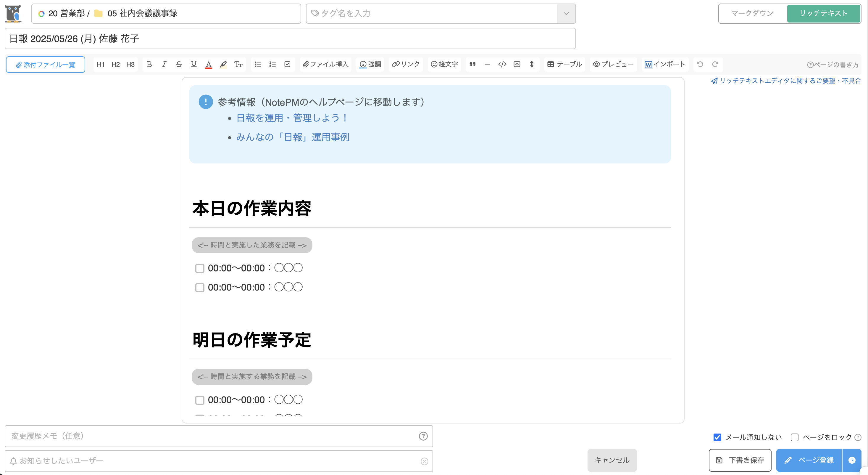Import a Word file via インポート

[x=665, y=65]
